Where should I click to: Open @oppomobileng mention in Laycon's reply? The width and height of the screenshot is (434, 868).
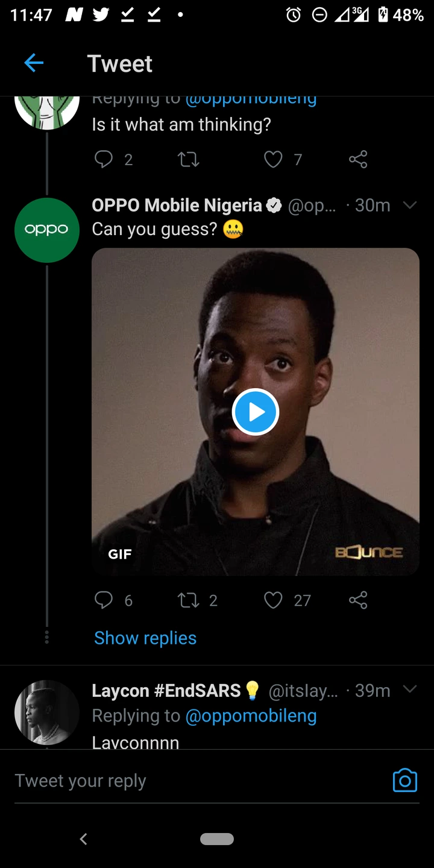(251, 715)
